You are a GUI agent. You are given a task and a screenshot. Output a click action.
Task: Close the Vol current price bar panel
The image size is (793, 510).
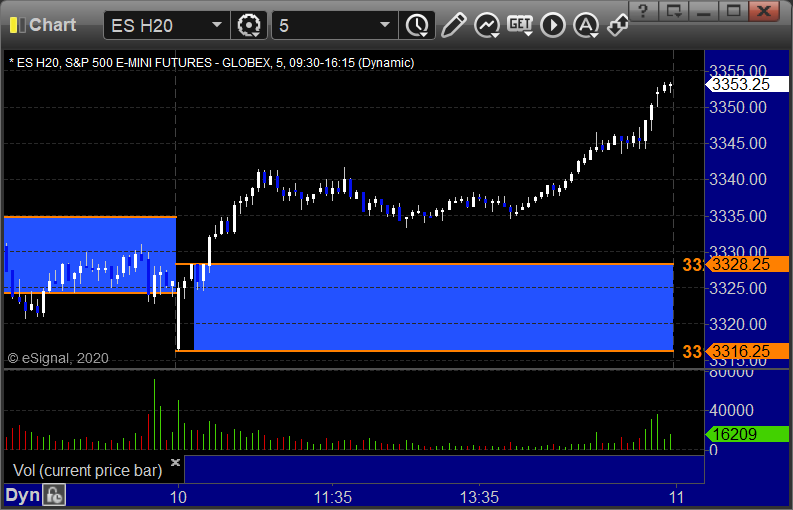pos(175,462)
